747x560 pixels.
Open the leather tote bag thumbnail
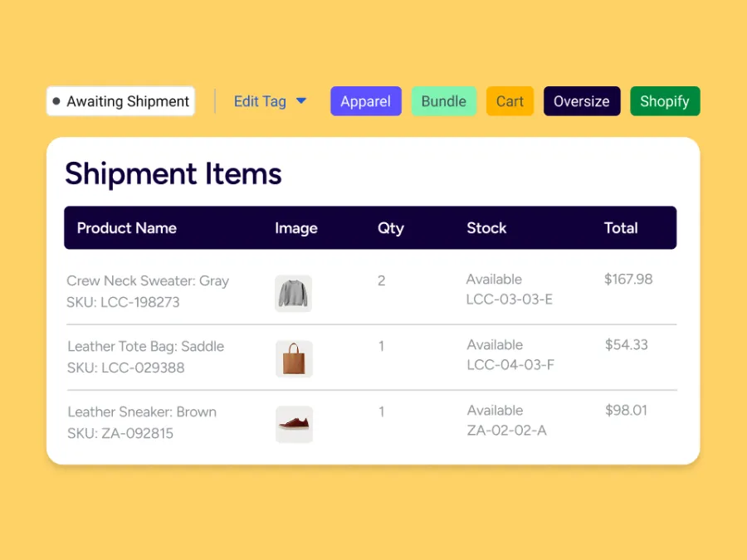pyautogui.click(x=294, y=359)
